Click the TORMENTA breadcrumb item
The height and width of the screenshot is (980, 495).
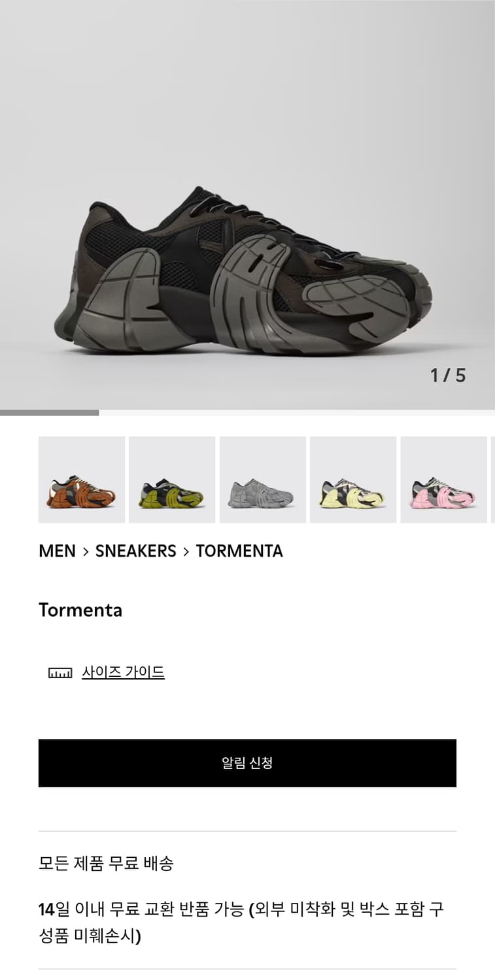[x=239, y=551]
